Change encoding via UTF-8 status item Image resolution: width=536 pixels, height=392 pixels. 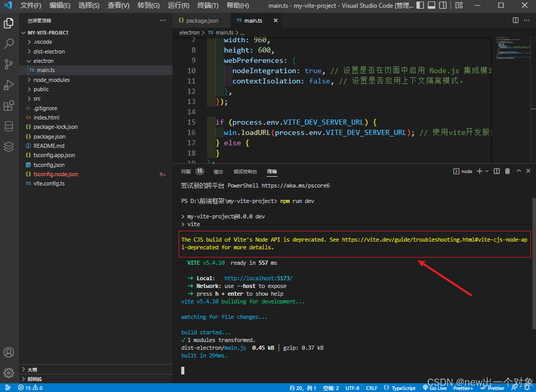[352, 388]
